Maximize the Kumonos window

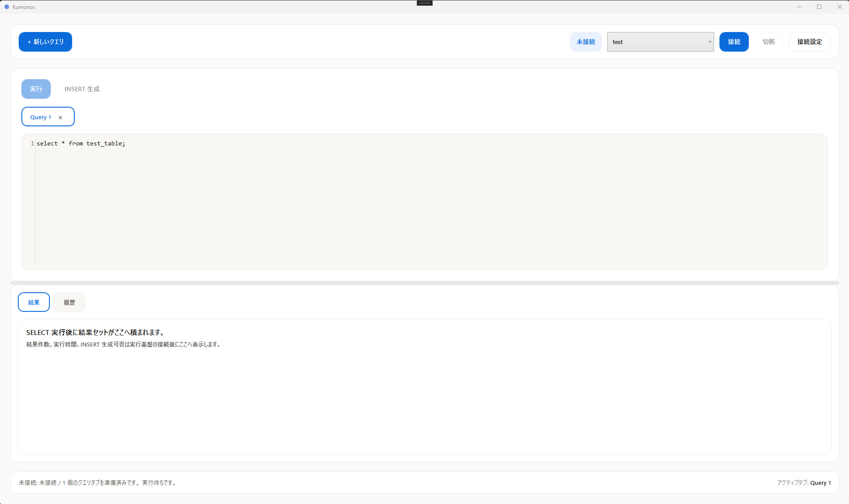pyautogui.click(x=819, y=7)
